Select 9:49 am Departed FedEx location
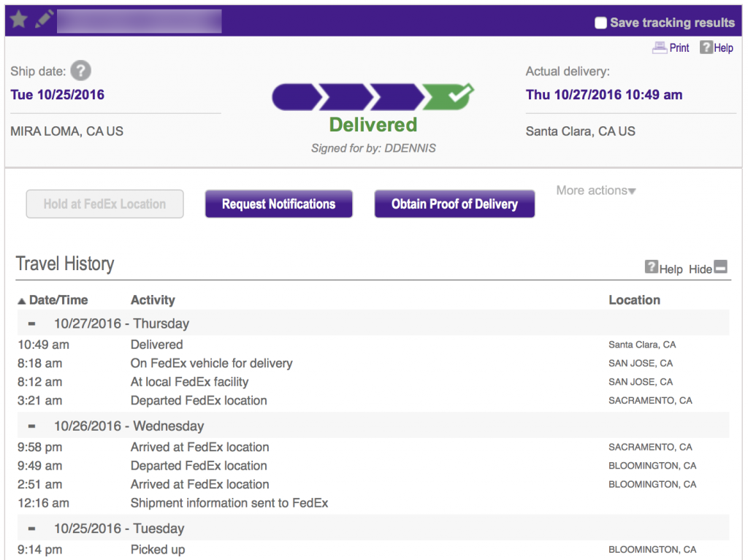748x560 pixels. coord(373,466)
